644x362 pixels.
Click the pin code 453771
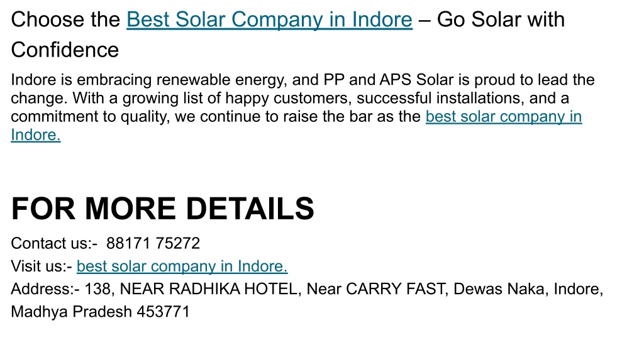click(x=163, y=312)
